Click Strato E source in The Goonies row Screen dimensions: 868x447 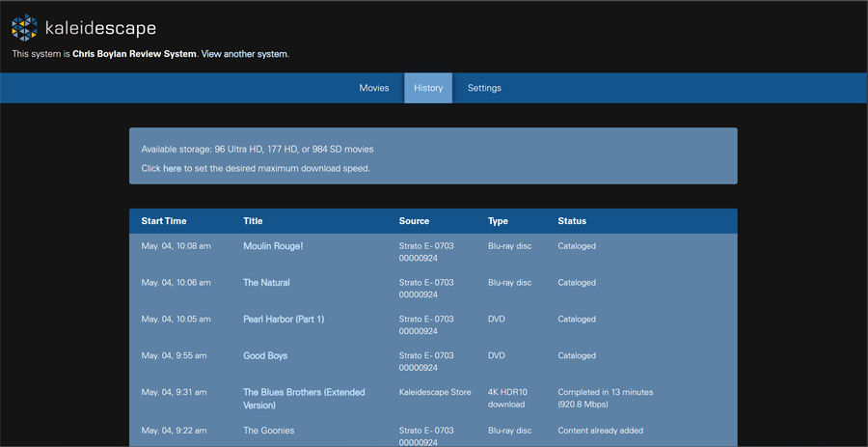tap(426, 436)
